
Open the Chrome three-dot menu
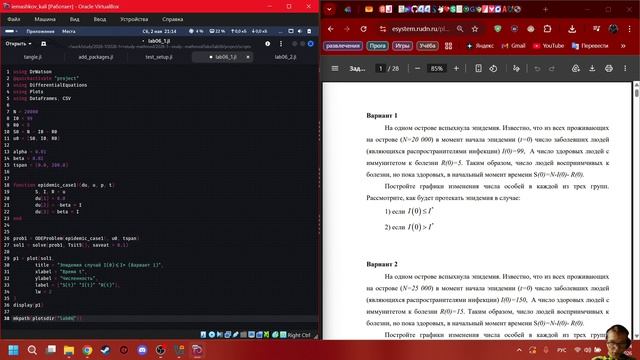coord(629,29)
